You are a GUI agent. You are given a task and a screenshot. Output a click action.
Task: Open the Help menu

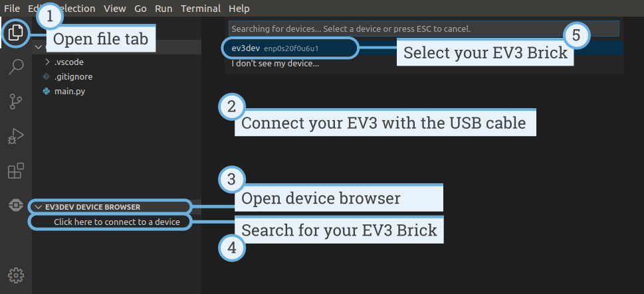click(239, 9)
